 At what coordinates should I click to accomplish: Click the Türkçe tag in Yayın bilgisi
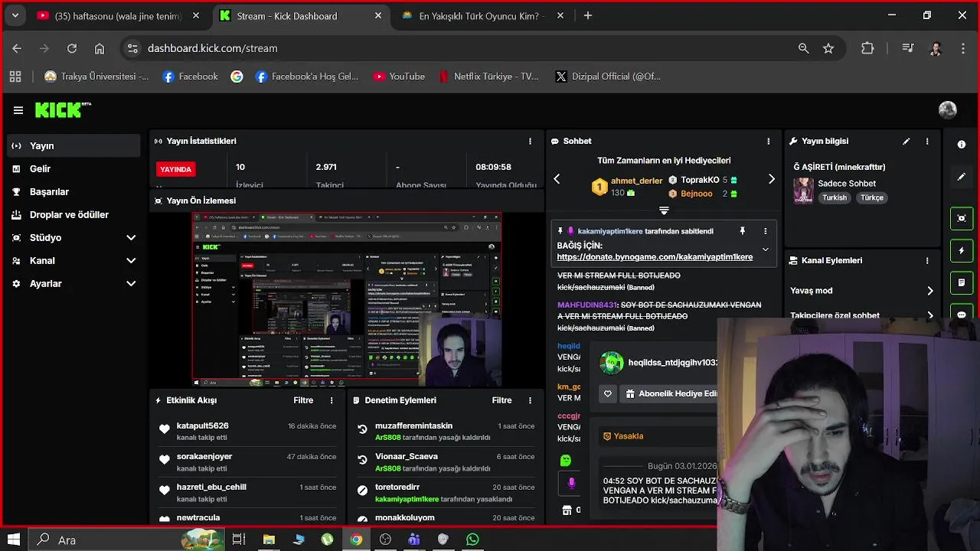point(872,197)
